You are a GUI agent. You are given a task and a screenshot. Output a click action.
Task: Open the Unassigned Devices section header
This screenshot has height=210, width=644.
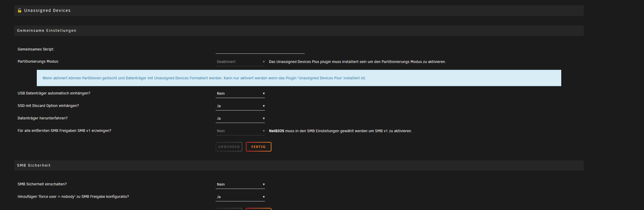point(299,11)
